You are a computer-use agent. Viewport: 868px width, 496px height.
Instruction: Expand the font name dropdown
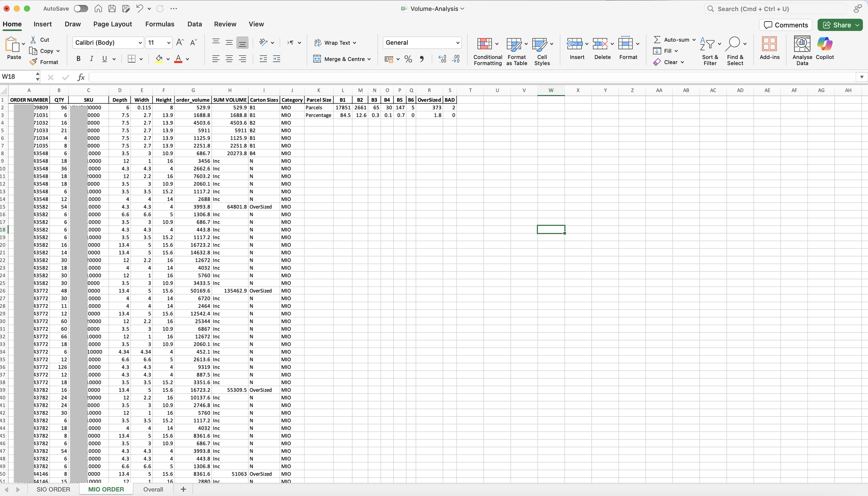coord(140,43)
